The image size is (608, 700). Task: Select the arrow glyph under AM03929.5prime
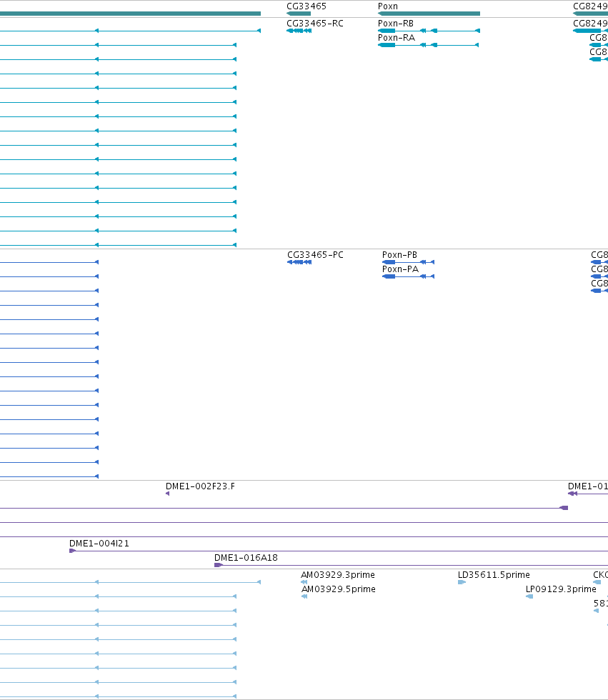pos(304,596)
